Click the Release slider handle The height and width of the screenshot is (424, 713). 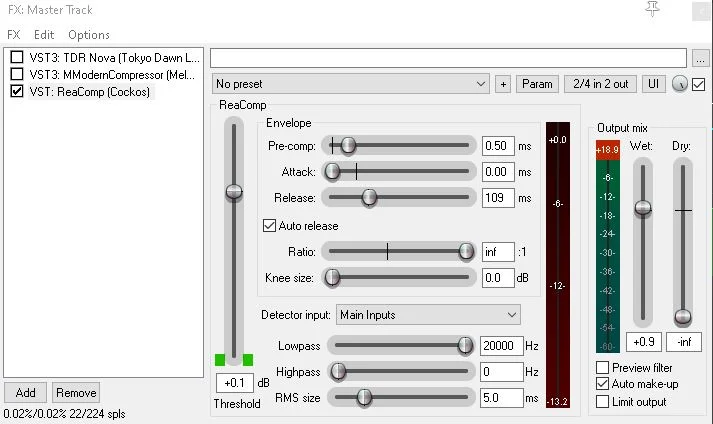pos(369,198)
